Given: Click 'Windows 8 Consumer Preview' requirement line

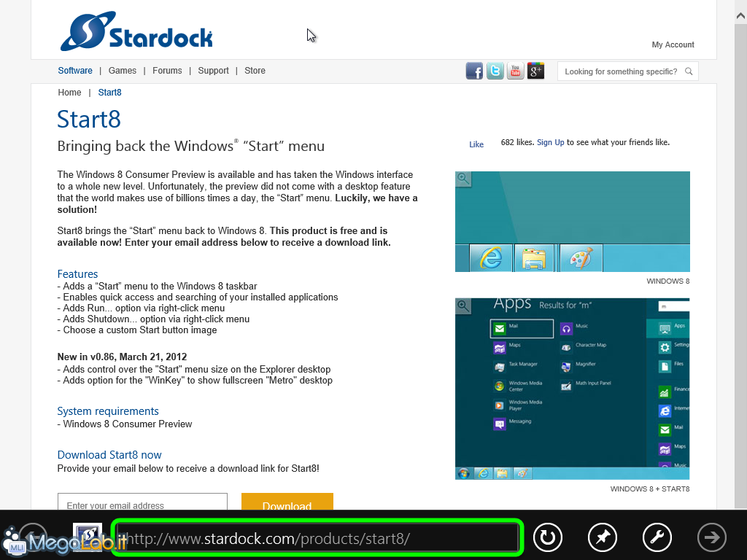Looking at the screenshot, I should (125, 424).
